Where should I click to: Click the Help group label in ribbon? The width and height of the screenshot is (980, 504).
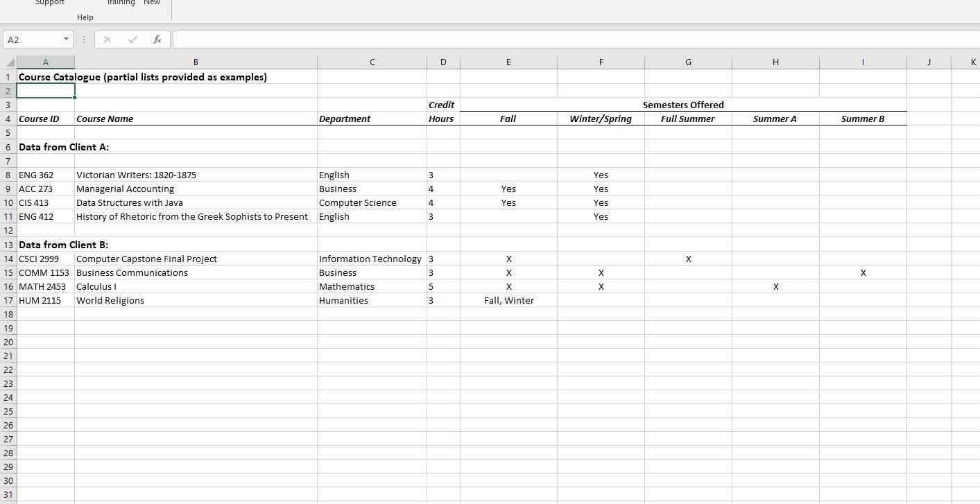(x=85, y=17)
